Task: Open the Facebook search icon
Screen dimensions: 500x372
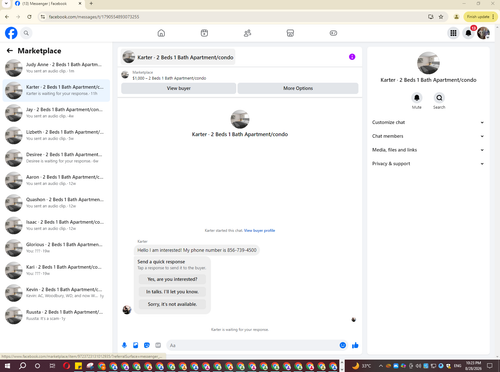Action: point(26,33)
